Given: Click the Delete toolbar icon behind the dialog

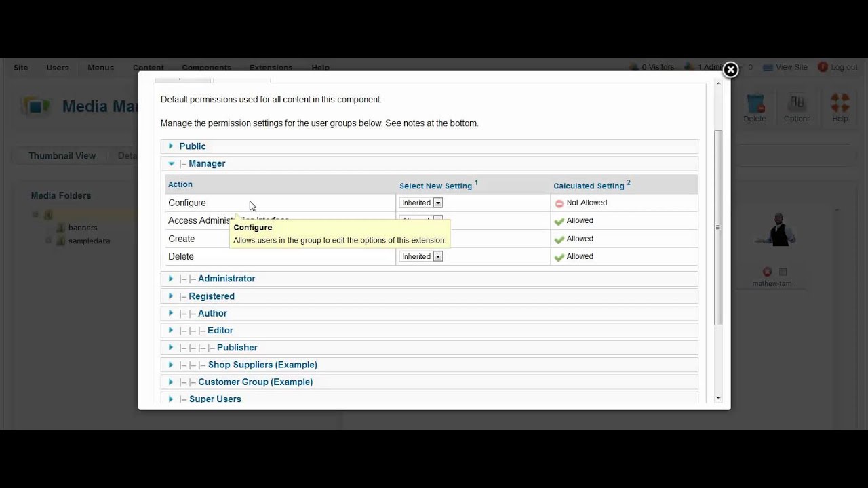Looking at the screenshot, I should coord(755,103).
